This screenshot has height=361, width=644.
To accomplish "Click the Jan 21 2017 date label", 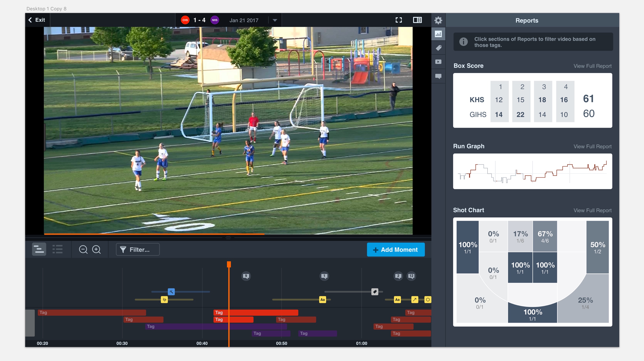I will 244,20.
